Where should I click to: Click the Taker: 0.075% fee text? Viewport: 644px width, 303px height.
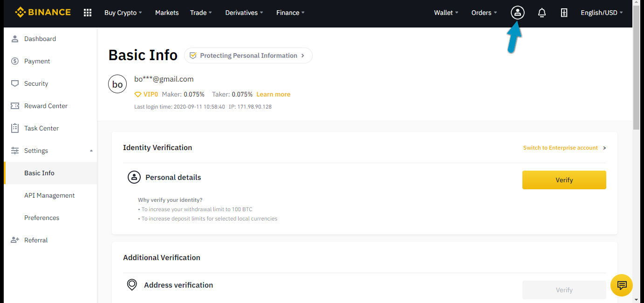point(232,94)
